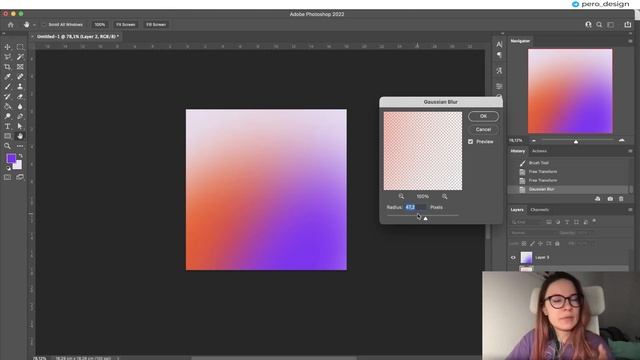The width and height of the screenshot is (640, 360).
Task: Select the History tab
Action: [518, 151]
